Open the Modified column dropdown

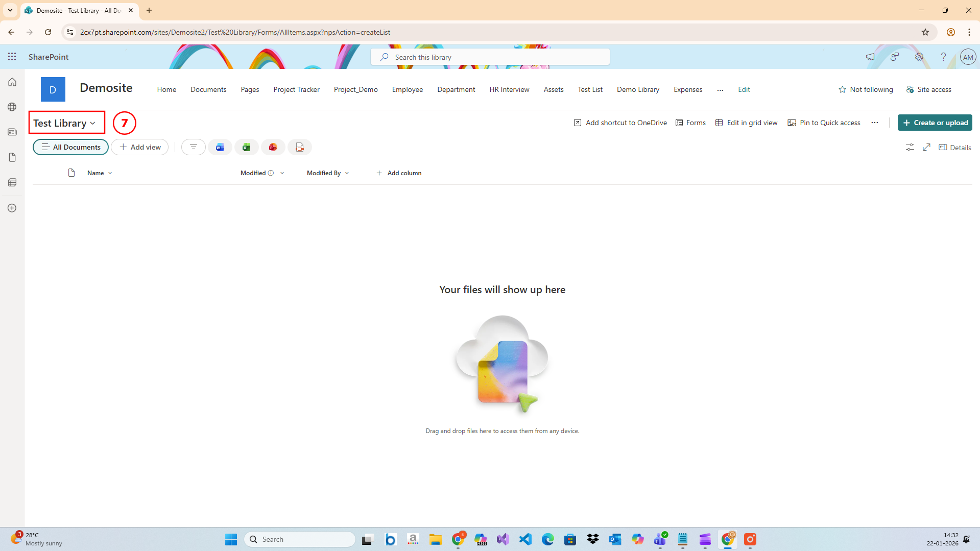coord(282,173)
